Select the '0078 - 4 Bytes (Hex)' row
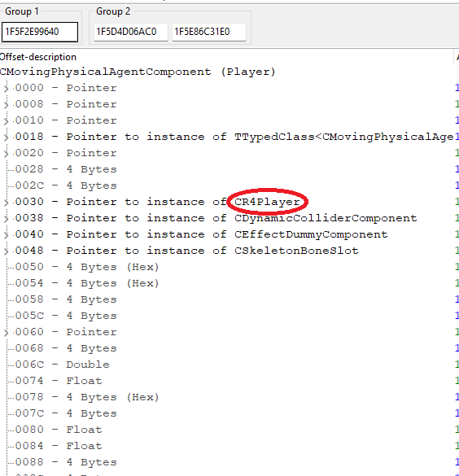This screenshot has width=459, height=476. (87, 397)
